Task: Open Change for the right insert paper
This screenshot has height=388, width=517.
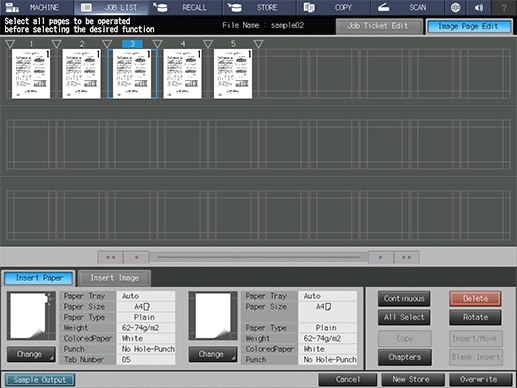Action: pyautogui.click(x=213, y=354)
